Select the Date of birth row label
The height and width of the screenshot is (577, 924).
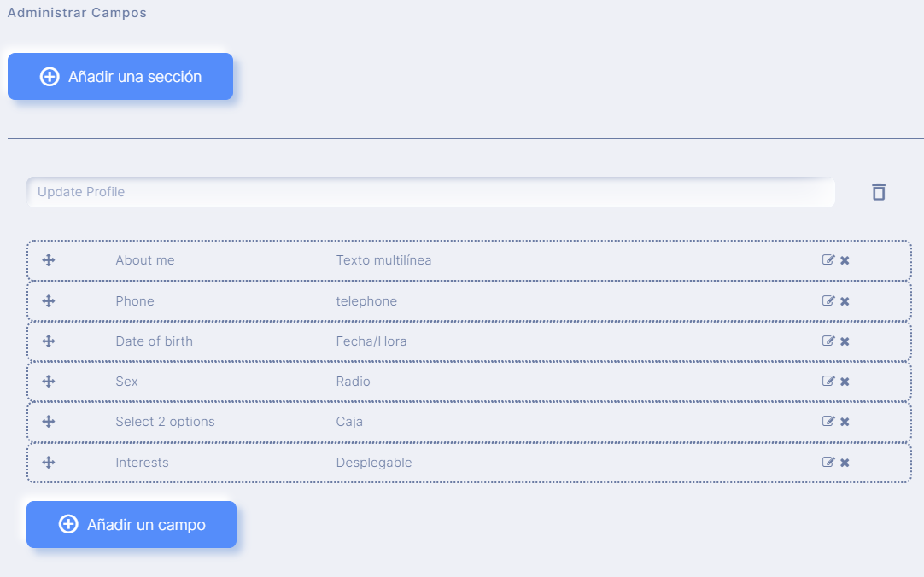coord(154,341)
